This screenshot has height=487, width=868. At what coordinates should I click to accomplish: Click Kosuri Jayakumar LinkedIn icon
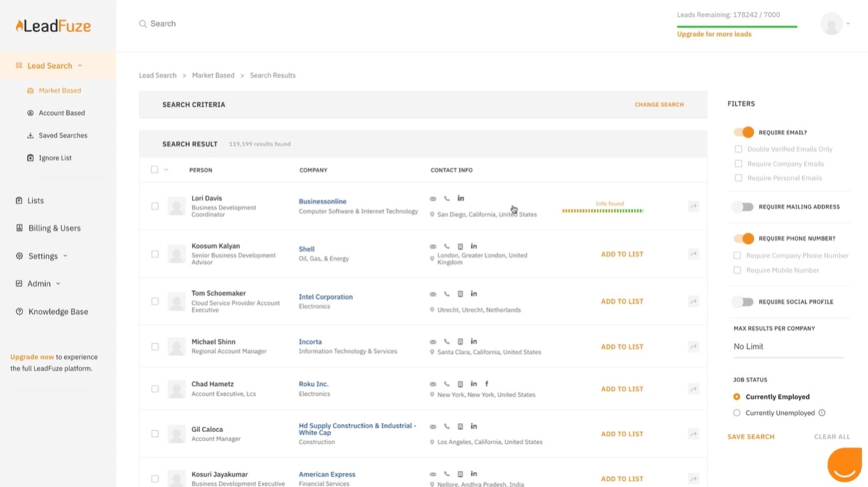click(474, 473)
